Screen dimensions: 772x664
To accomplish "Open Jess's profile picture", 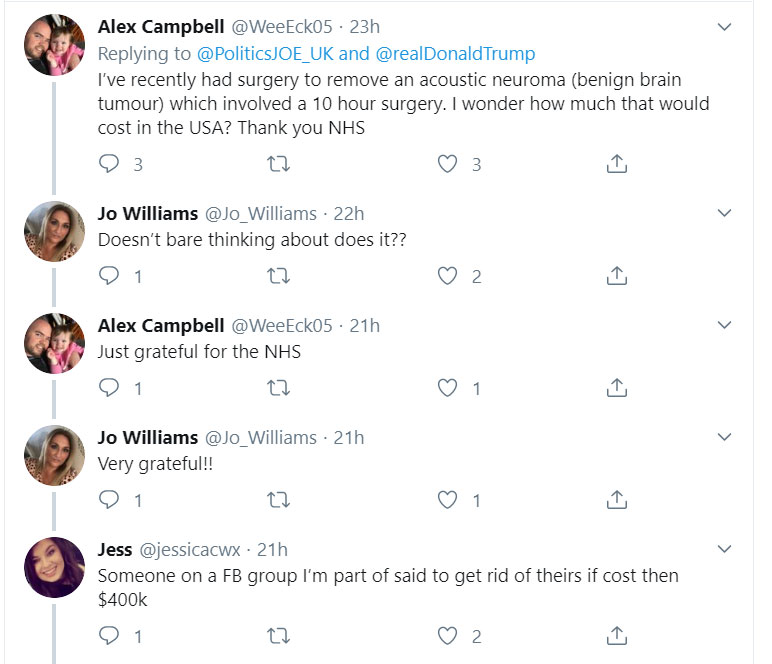I will [53, 567].
